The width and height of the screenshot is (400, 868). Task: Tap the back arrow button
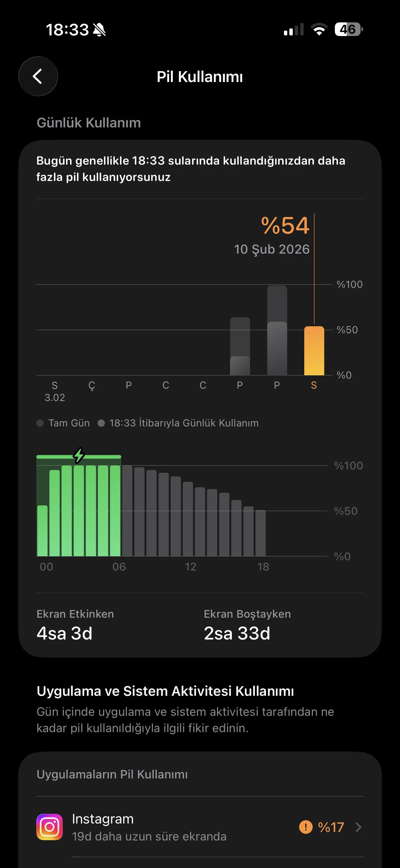pos(38,77)
